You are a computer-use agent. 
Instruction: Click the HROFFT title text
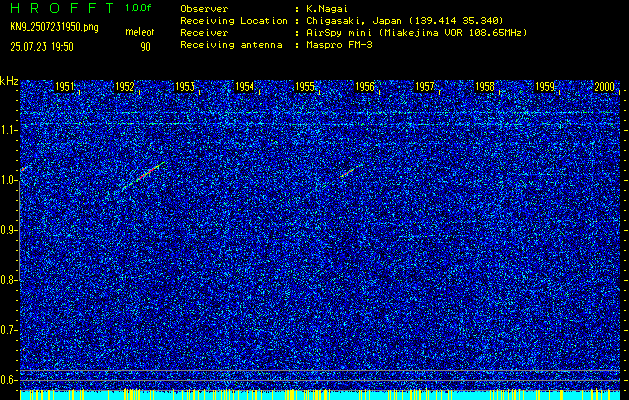[x=62, y=8]
